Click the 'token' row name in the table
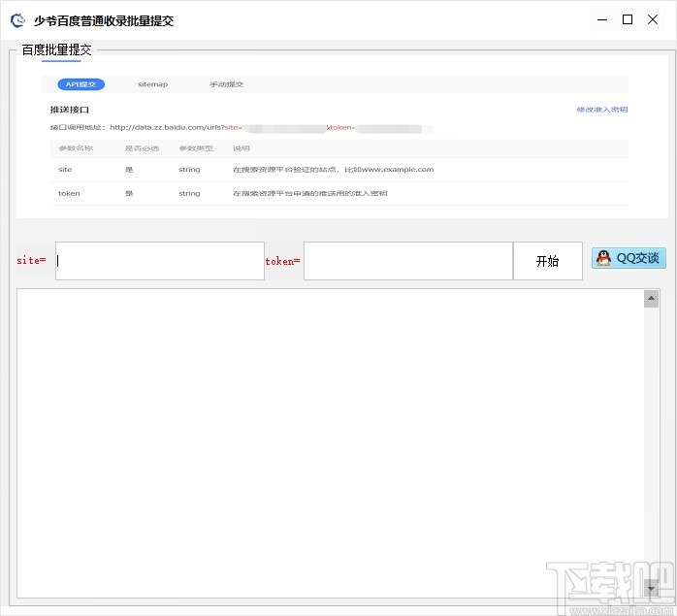The height and width of the screenshot is (616, 677). tap(69, 193)
